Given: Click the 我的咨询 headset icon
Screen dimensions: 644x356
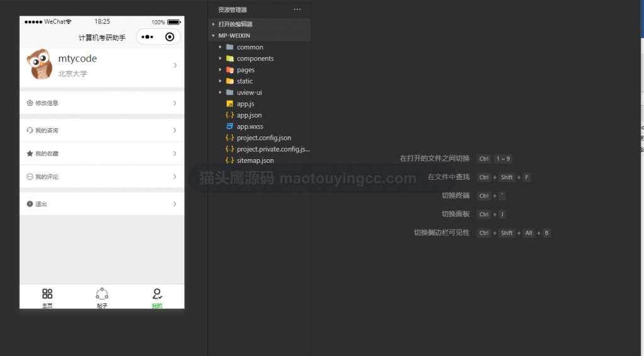Looking at the screenshot, I should tap(30, 130).
